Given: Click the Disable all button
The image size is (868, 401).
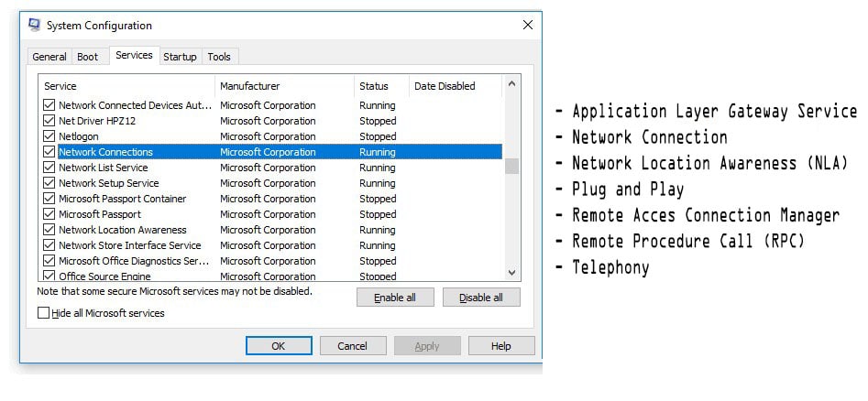Looking at the screenshot, I should [481, 298].
